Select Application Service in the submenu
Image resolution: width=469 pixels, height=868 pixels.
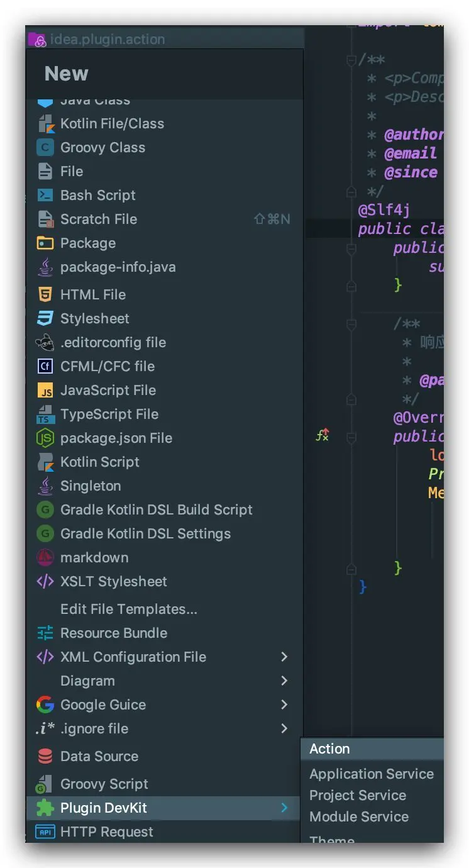(x=371, y=774)
